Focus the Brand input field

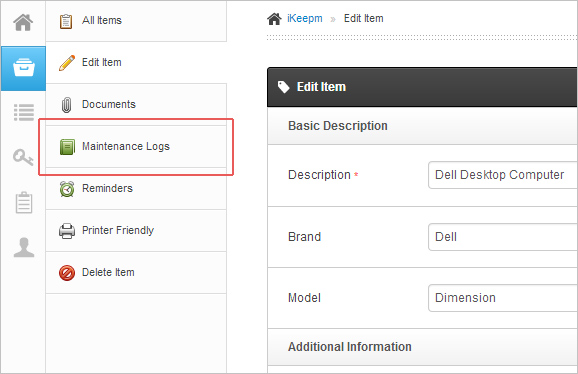[503, 237]
